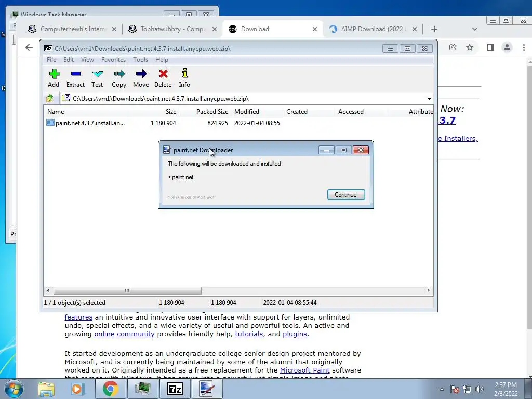The image size is (532, 399).
Task: Click left arrow of 7-Zip horizontal scrollbar
Action: (48, 291)
